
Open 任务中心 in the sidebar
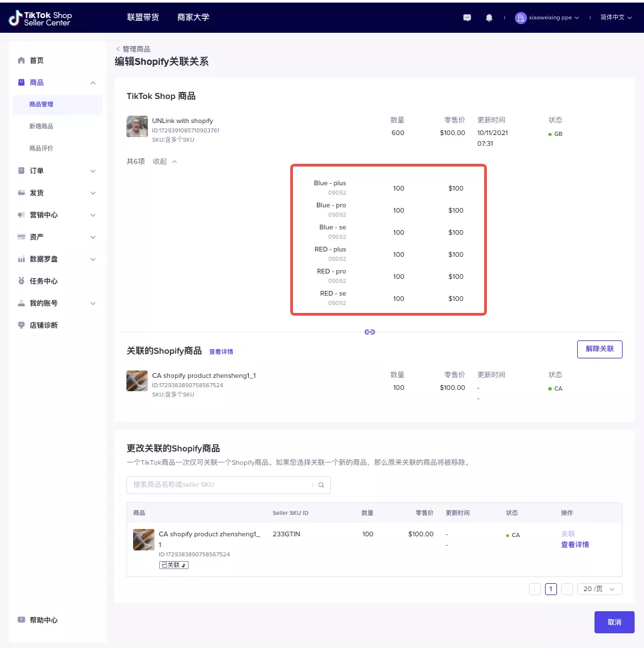pos(43,281)
